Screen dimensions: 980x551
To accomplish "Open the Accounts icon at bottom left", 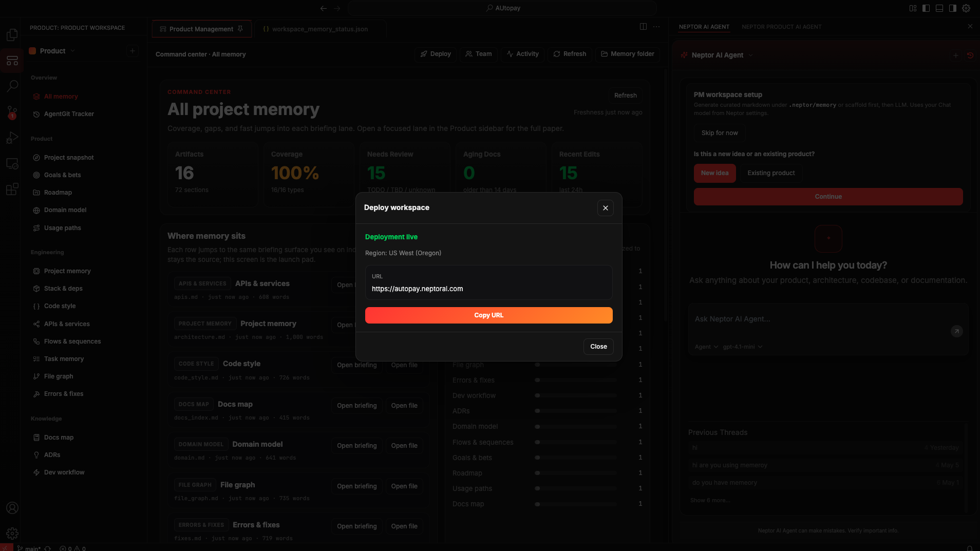I will [12, 508].
